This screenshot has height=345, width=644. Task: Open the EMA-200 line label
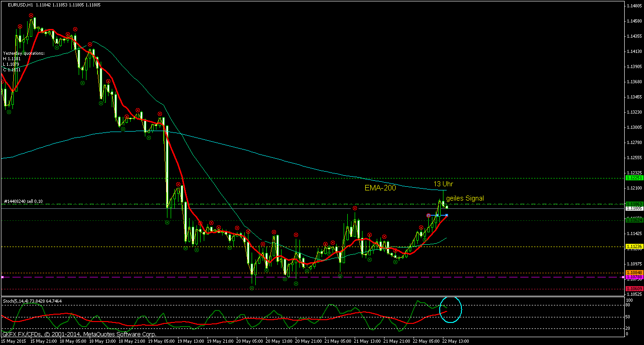tap(380, 188)
